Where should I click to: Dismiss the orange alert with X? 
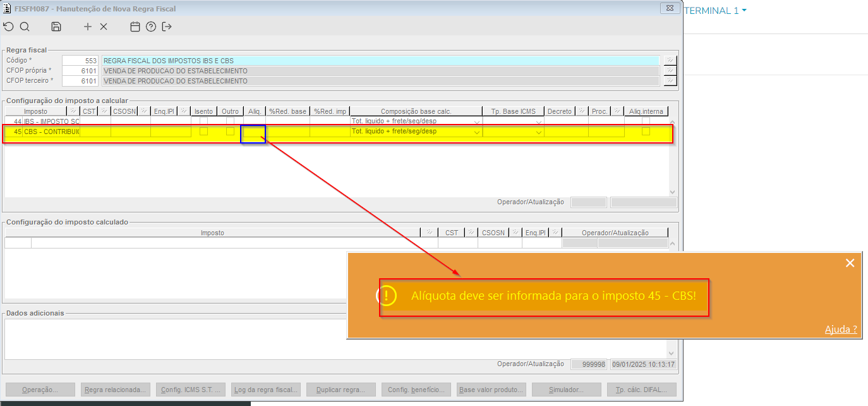[x=850, y=263]
